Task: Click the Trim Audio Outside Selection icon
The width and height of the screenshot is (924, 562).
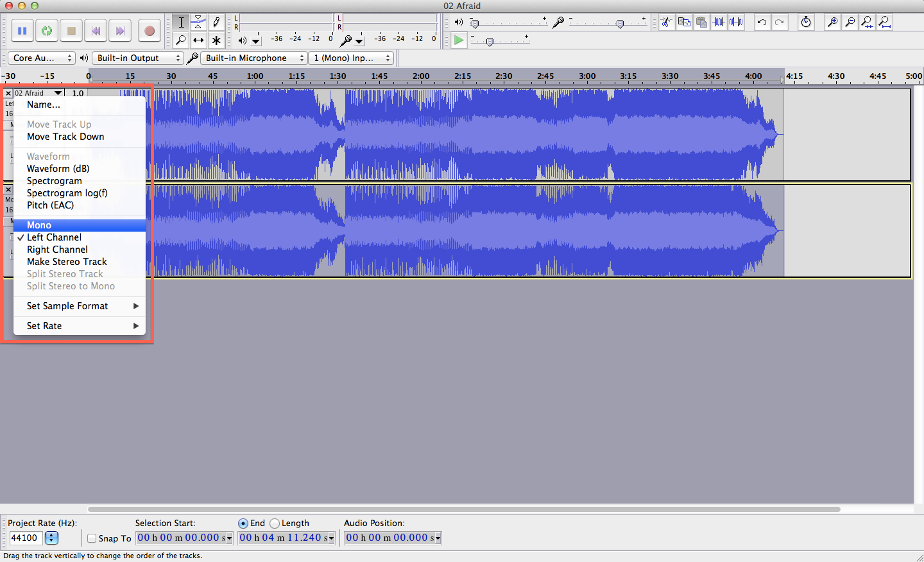Action: coord(718,22)
